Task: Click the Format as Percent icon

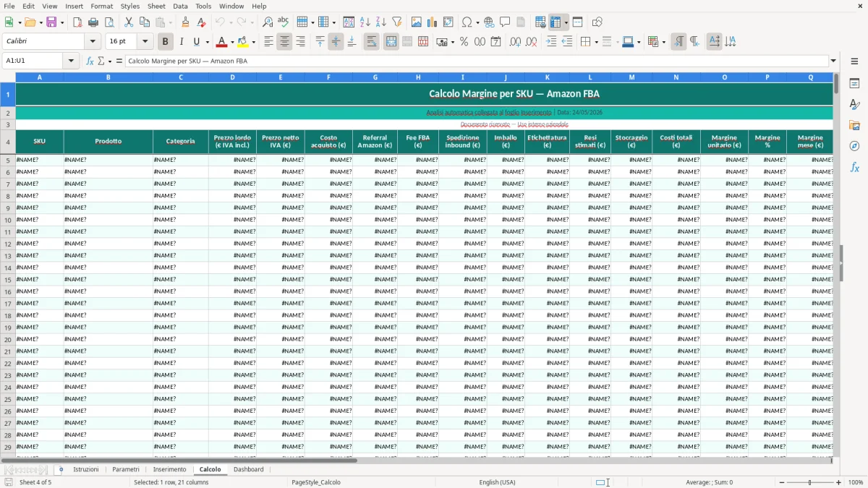Action: tap(464, 42)
